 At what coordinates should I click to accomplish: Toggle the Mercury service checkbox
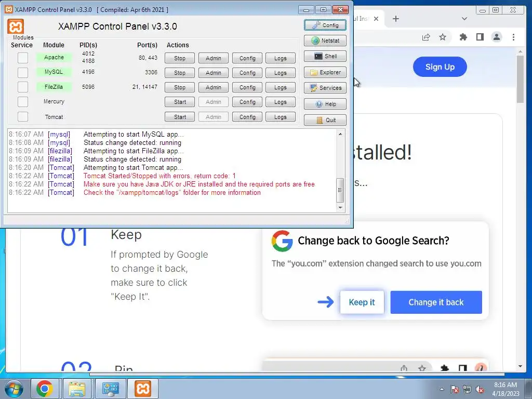(23, 102)
